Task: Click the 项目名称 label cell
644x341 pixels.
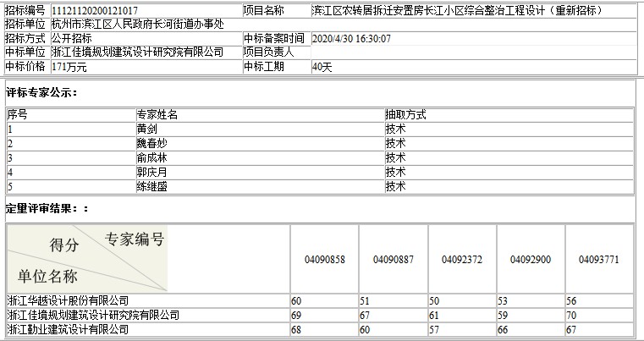Action: tap(263, 11)
